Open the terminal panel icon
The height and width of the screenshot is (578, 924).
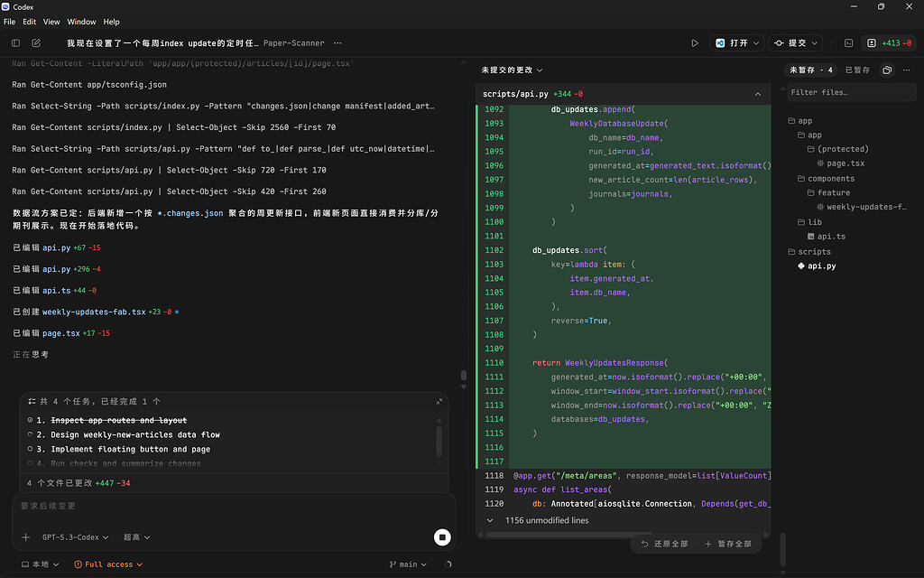pos(848,43)
